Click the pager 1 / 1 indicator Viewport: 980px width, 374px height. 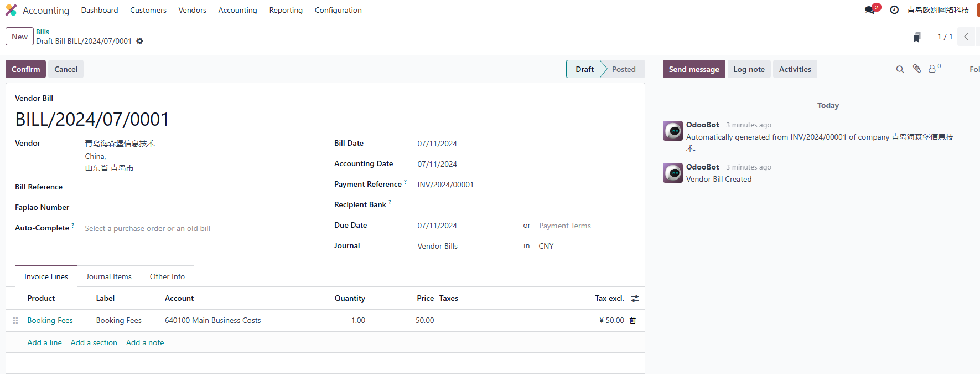pyautogui.click(x=945, y=37)
